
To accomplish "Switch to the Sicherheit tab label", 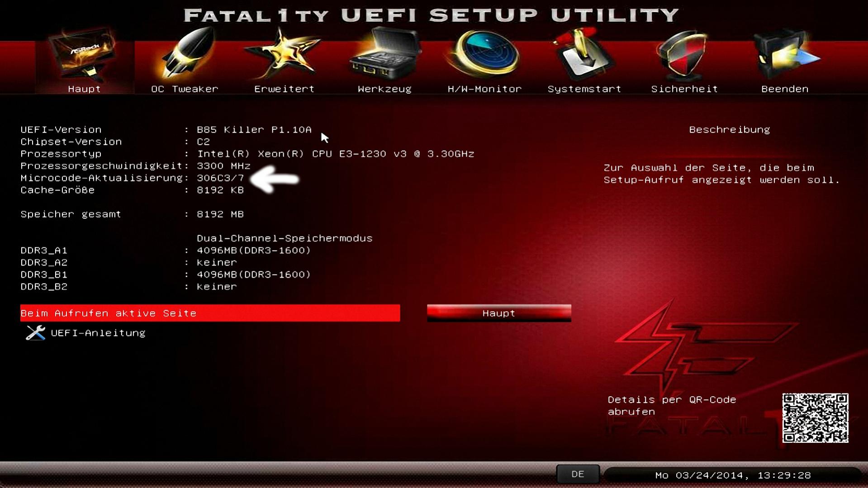I will [684, 89].
